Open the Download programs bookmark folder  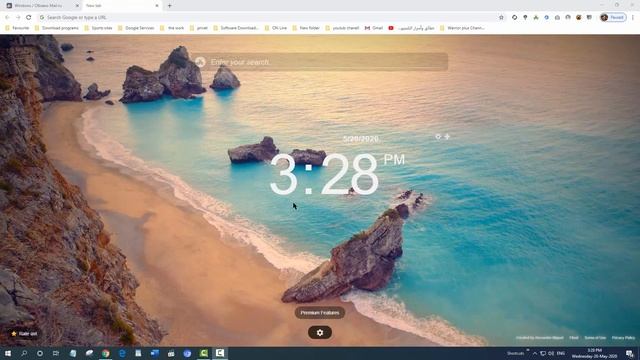point(57,28)
